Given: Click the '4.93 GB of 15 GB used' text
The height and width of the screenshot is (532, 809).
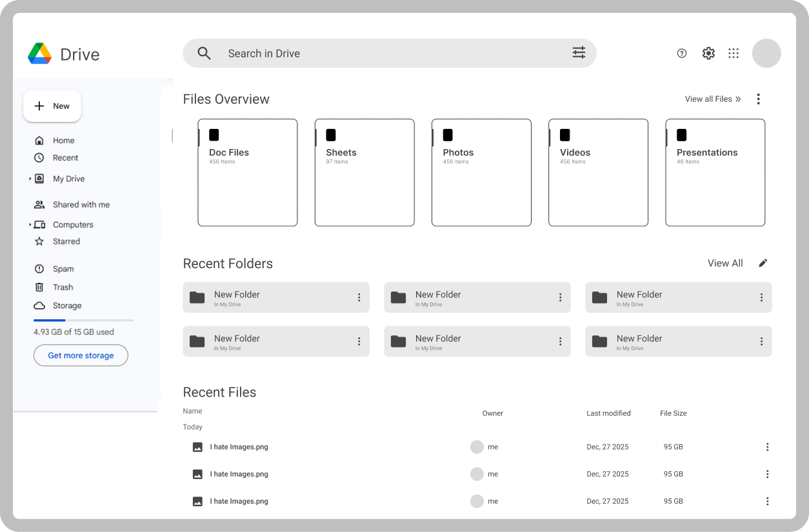Looking at the screenshot, I should [x=74, y=332].
